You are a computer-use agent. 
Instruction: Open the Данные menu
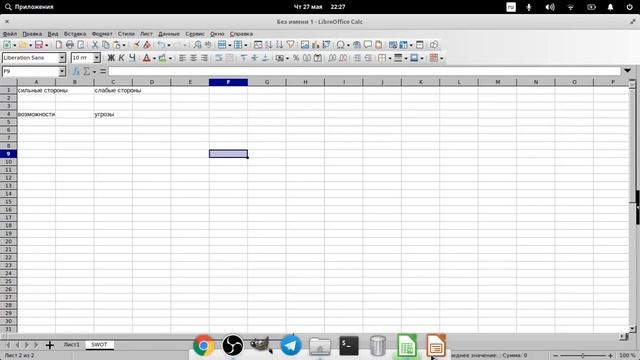(169, 34)
